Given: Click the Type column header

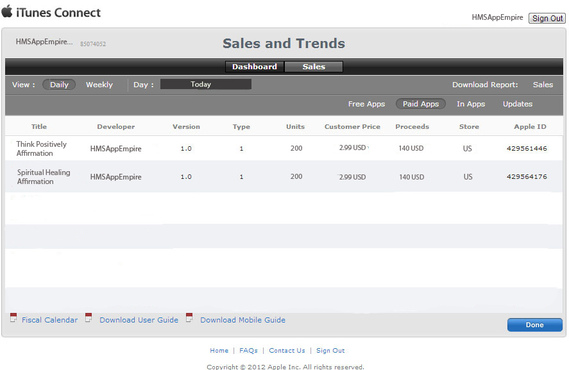Looking at the screenshot, I should coord(241,127).
